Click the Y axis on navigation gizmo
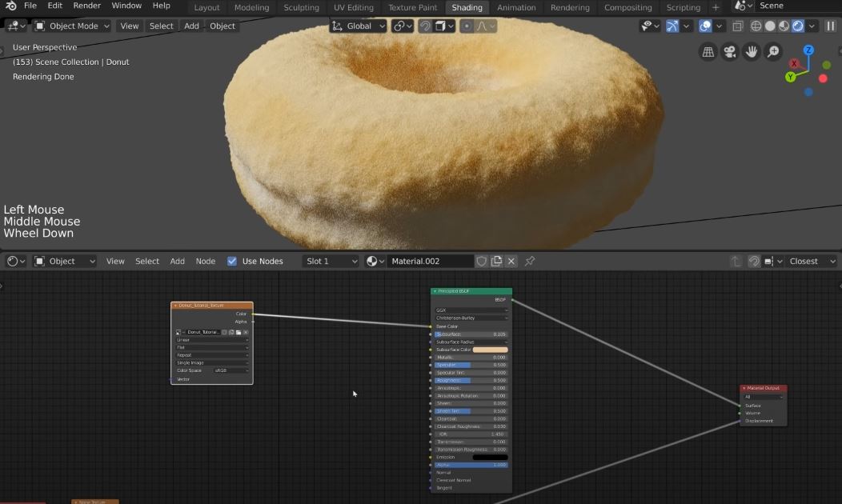 [790, 77]
